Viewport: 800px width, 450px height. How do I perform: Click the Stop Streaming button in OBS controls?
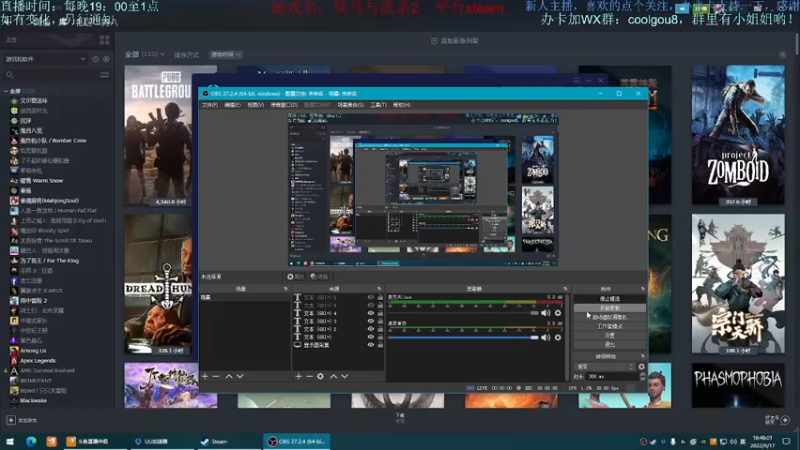point(610,298)
